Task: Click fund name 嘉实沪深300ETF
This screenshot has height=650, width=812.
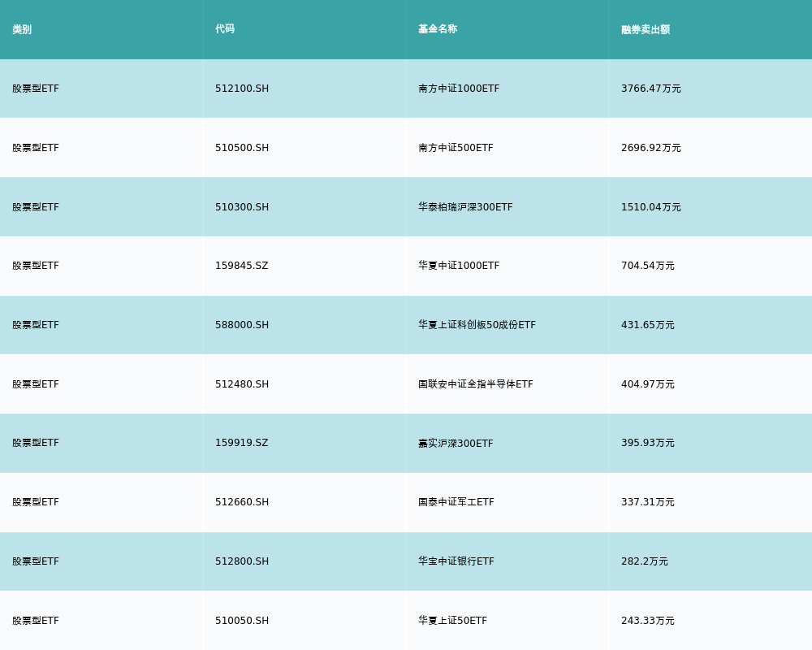Action: pos(456,443)
